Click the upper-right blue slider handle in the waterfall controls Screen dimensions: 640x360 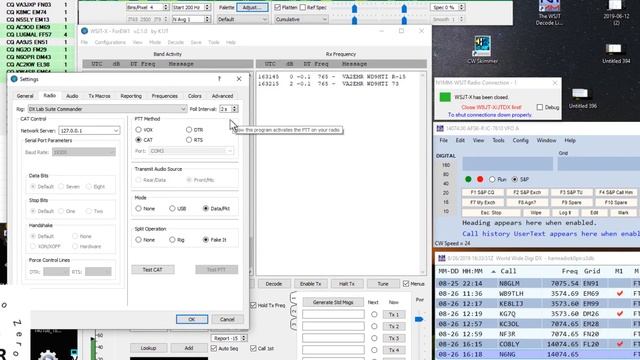404,8
